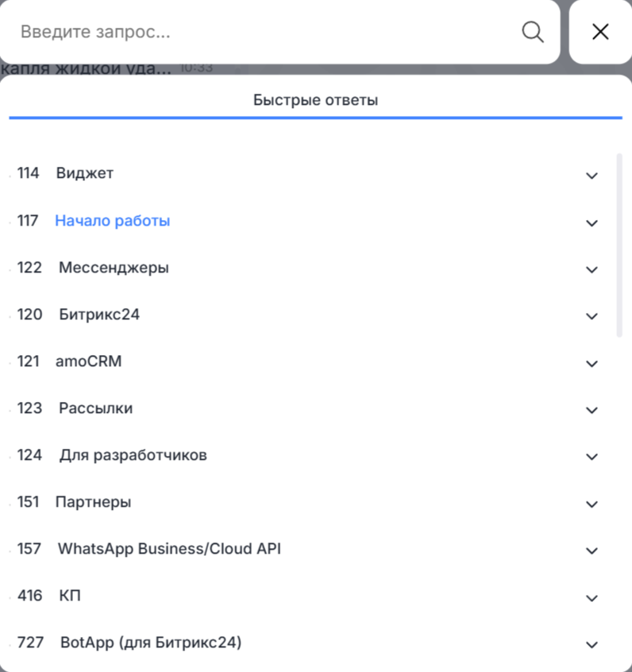Select the 'amoCRM' category label
This screenshot has width=632, height=672.
88,361
